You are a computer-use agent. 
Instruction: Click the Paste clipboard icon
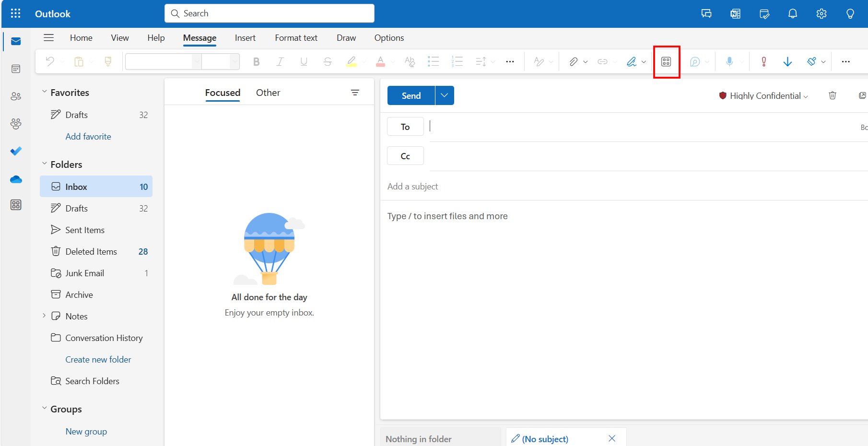pyautogui.click(x=79, y=61)
